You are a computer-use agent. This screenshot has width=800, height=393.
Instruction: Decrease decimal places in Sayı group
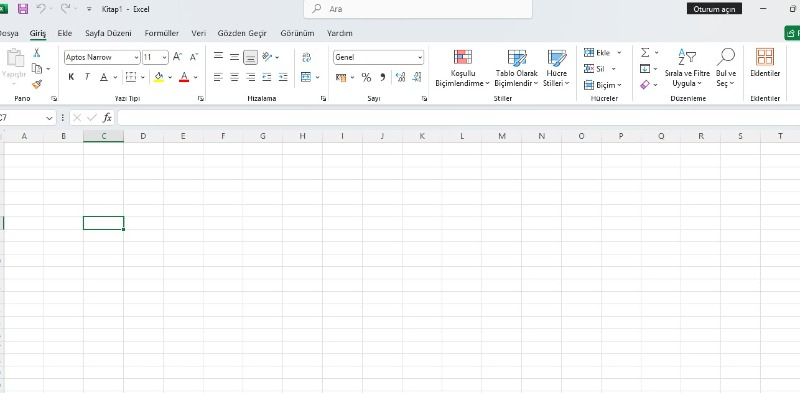tap(417, 77)
